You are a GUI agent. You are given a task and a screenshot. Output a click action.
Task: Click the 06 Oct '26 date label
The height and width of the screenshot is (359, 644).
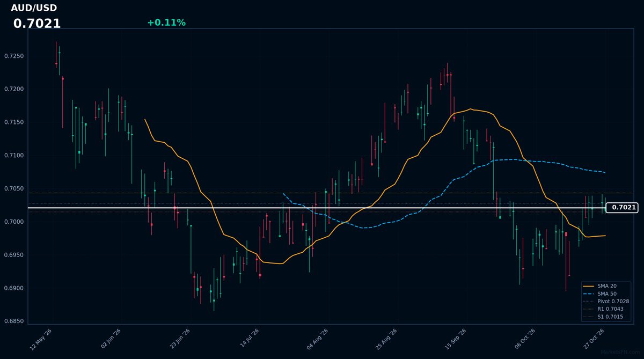coord(525,339)
